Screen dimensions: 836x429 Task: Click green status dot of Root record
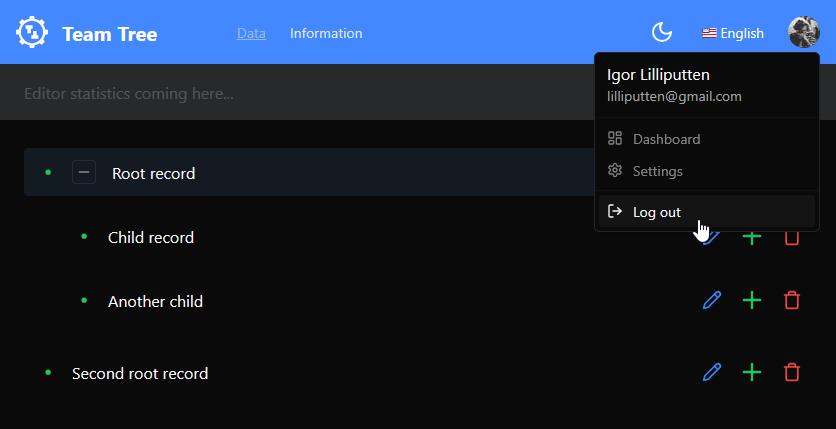pos(48,172)
